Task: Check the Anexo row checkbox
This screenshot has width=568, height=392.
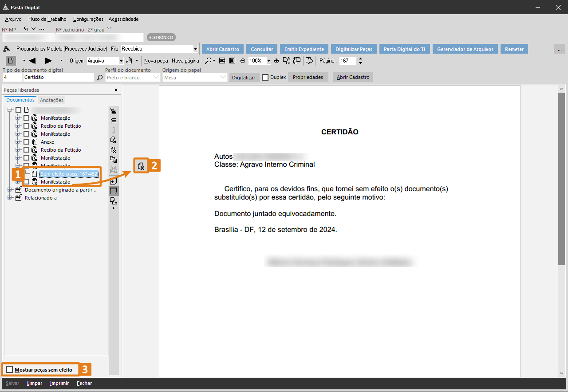Action: click(26, 142)
